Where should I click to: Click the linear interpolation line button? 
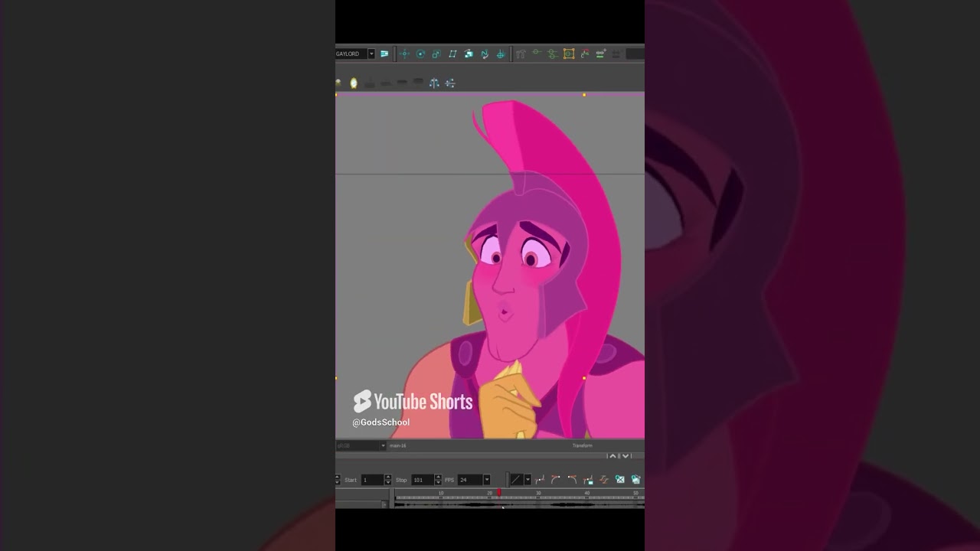pos(517,480)
